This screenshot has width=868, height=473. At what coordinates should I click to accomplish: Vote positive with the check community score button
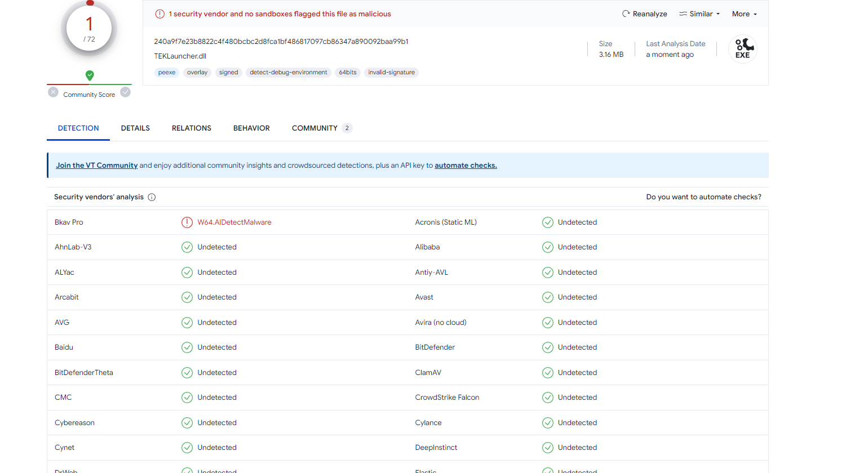[x=126, y=92]
